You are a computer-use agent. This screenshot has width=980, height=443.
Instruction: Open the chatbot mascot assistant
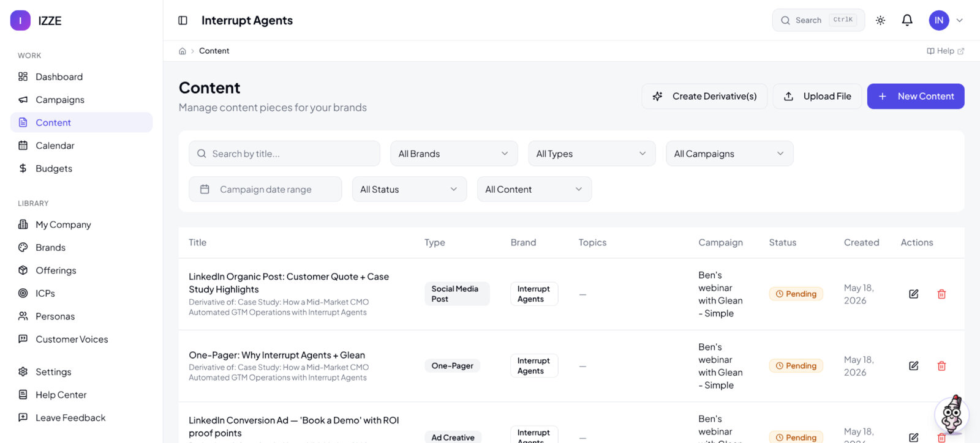pyautogui.click(x=951, y=414)
